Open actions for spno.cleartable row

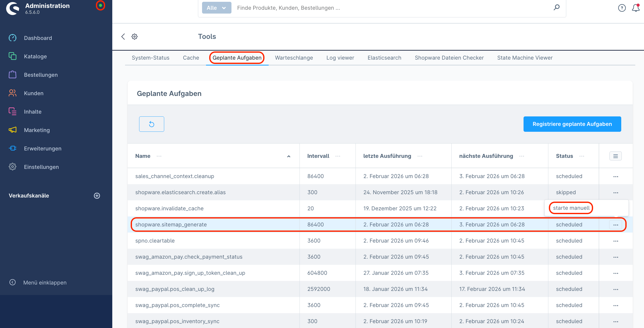[616, 241]
